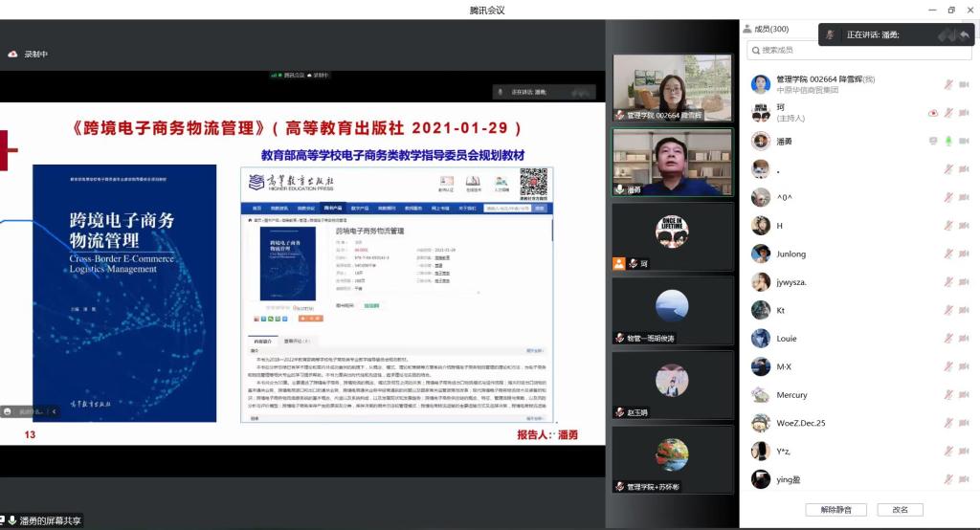Click host 珂 (主持人) in member list
This screenshot has width=980, height=530.
click(x=791, y=113)
